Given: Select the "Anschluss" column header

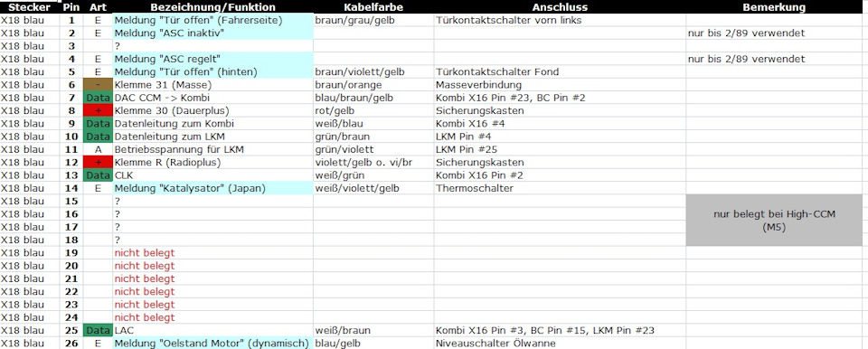Looking at the screenshot, I should click(x=560, y=7).
